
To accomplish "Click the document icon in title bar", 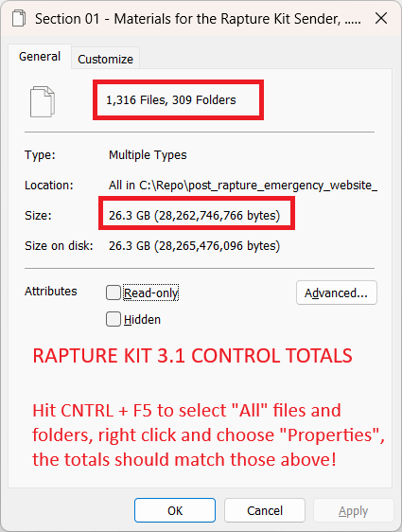I will (x=19, y=18).
